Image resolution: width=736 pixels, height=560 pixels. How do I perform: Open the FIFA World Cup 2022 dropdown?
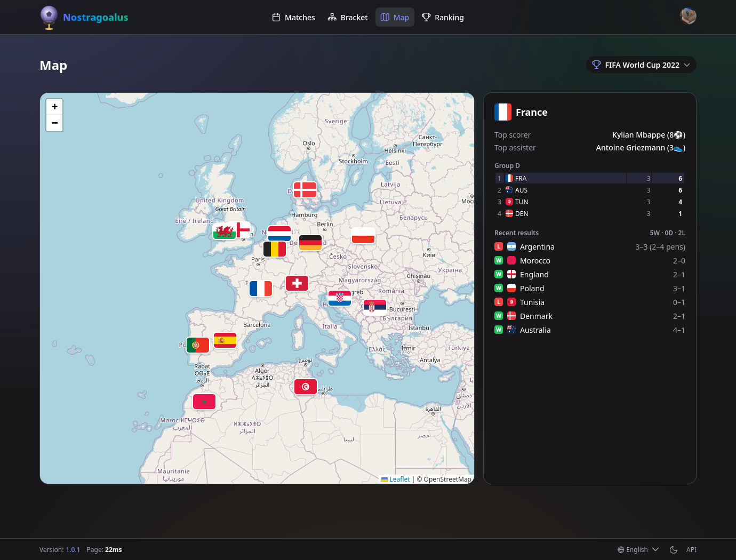pos(641,65)
